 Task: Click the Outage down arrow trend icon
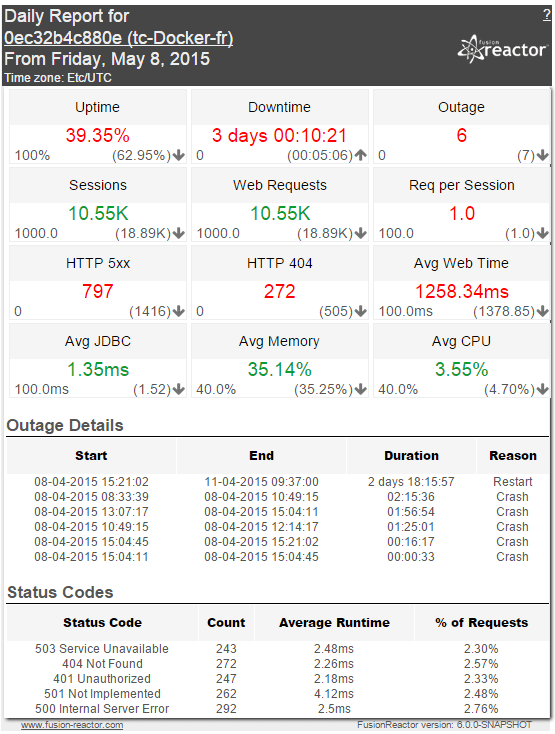tap(542, 155)
